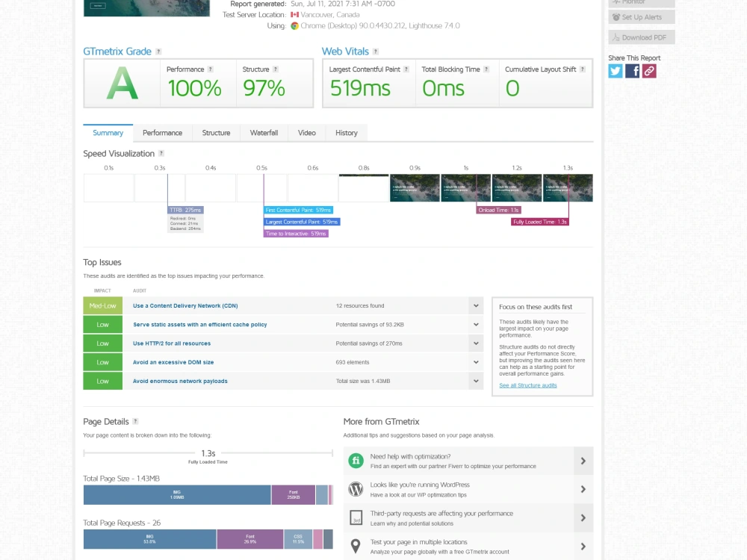Click the TTFB 275ms timeline marker
Viewport: 747px width, 560px height.
pos(186,210)
